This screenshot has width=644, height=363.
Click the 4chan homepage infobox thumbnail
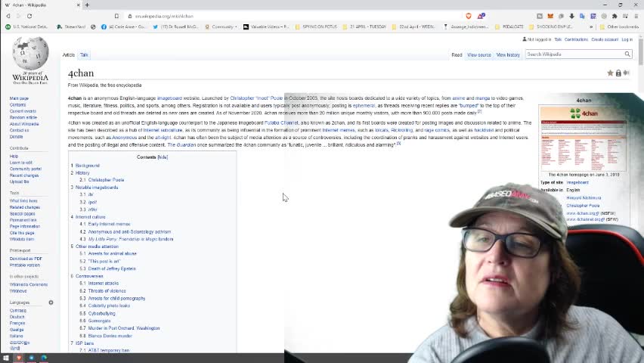coord(584,138)
